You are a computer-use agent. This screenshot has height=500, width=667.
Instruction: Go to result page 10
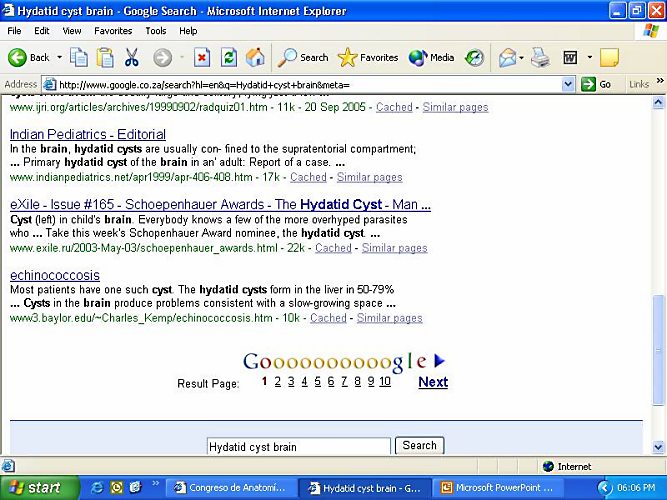[385, 382]
